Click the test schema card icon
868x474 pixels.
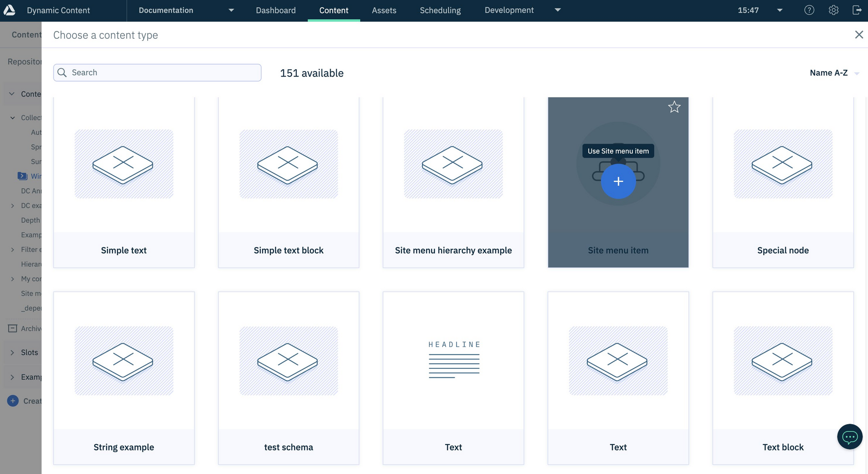289,361
